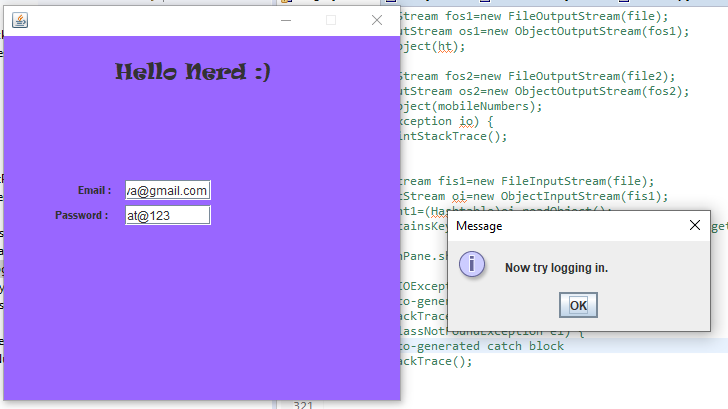Click code line with ObjectOutputStream(fos1) in editor
Image resolution: width=728 pixels, height=409 pixels.
tap(545, 32)
